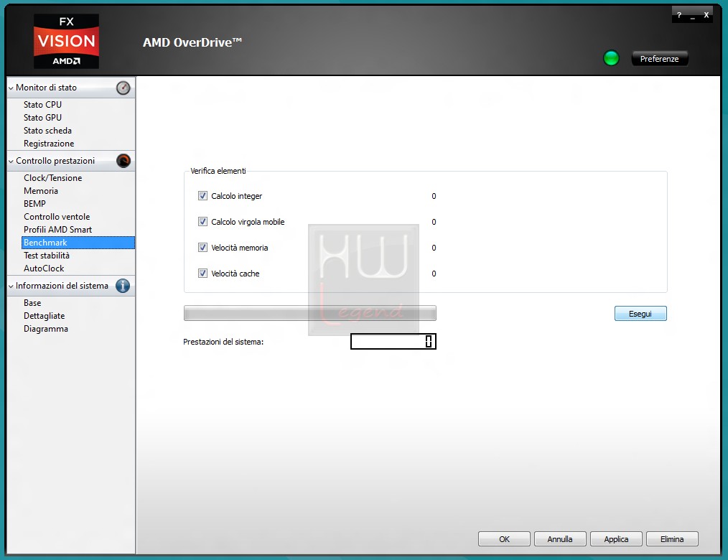Viewport: 728px width, 560px height.
Task: Collapse the Controllo prestazioni section
Action: click(11, 162)
